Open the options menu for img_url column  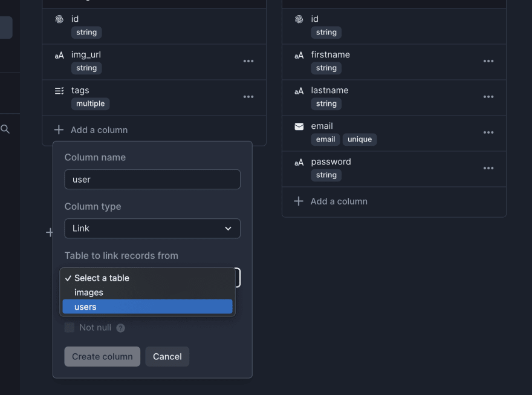pos(248,61)
